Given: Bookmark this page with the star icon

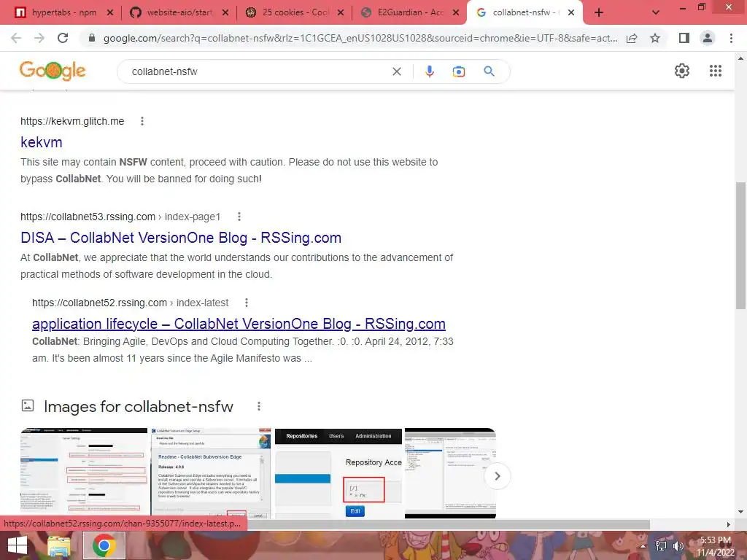Looking at the screenshot, I should [655, 38].
